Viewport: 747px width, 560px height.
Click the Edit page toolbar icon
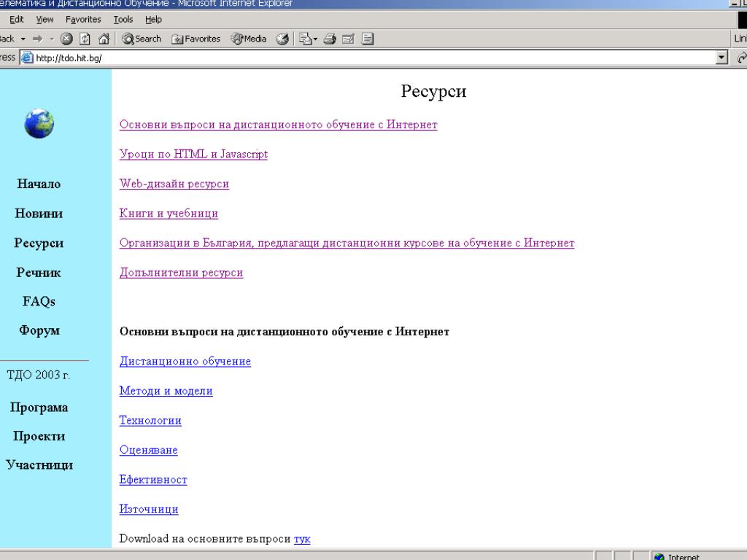coord(348,39)
